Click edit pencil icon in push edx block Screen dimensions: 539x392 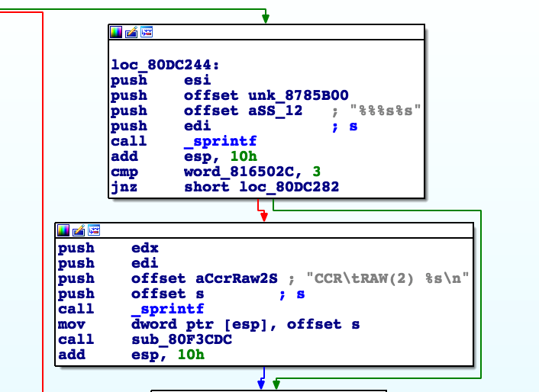79,230
